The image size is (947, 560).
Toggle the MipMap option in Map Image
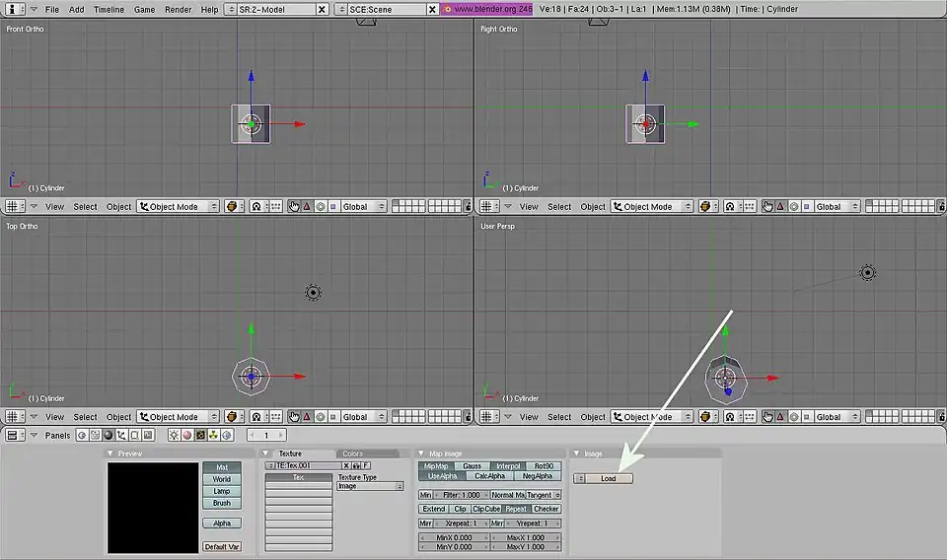tap(435, 466)
